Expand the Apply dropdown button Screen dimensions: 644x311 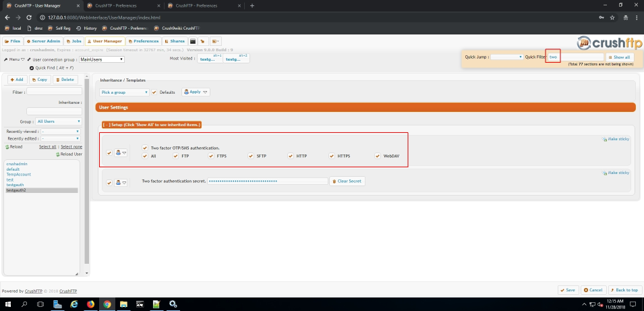coord(196,92)
